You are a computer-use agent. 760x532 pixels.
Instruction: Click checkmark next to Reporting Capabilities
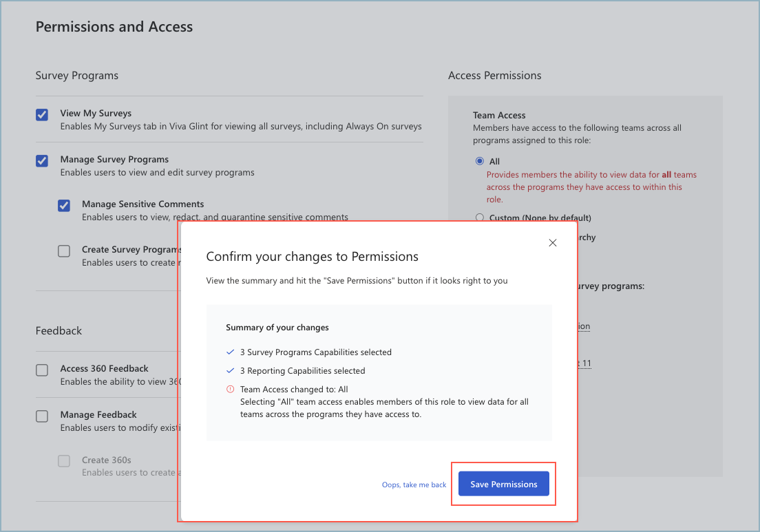point(230,371)
